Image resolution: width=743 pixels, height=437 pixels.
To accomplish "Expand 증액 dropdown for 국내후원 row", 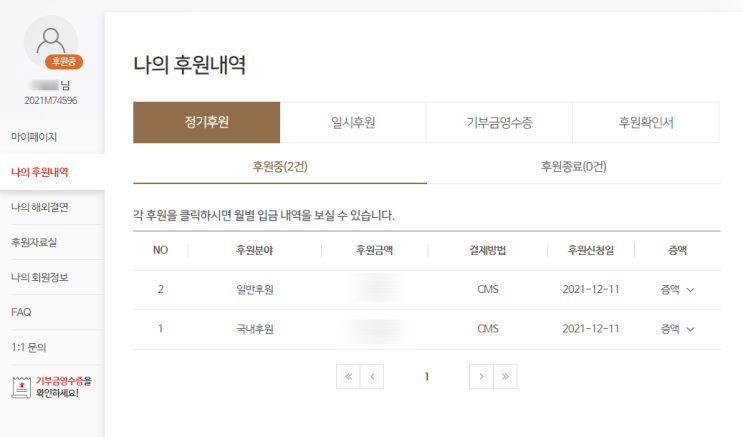I will coord(677,328).
